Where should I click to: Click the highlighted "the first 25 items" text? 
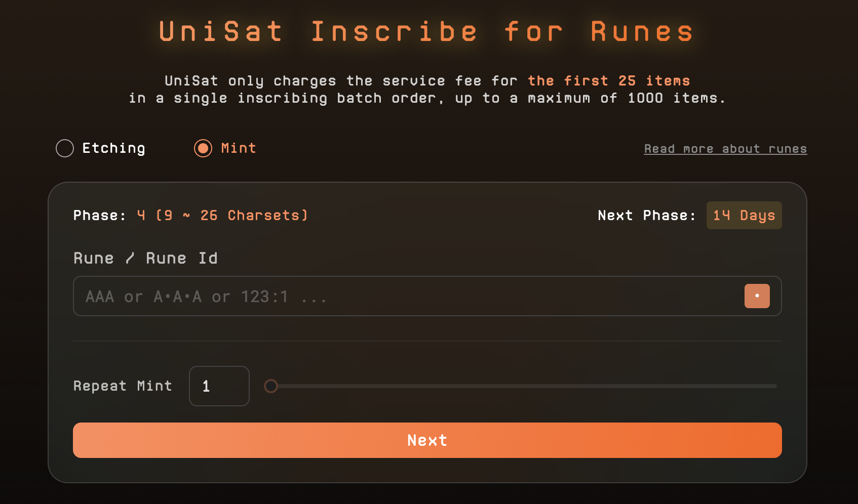click(x=608, y=81)
